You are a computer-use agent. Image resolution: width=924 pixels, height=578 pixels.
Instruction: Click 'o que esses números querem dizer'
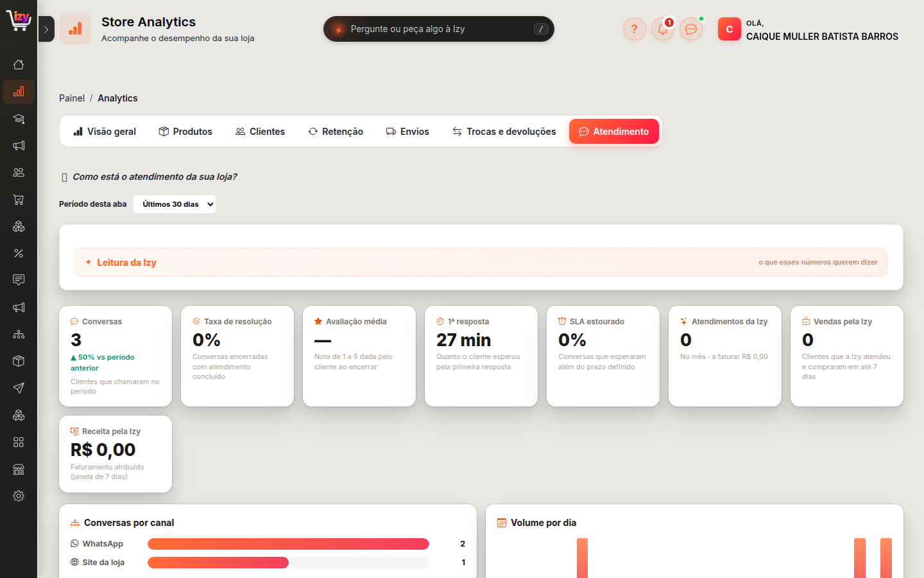tap(818, 262)
